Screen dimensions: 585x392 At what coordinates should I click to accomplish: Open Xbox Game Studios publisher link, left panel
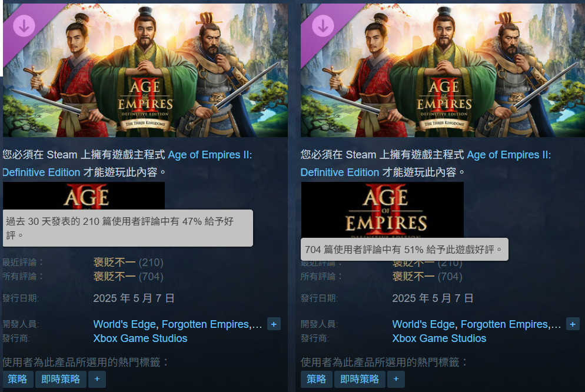(140, 338)
